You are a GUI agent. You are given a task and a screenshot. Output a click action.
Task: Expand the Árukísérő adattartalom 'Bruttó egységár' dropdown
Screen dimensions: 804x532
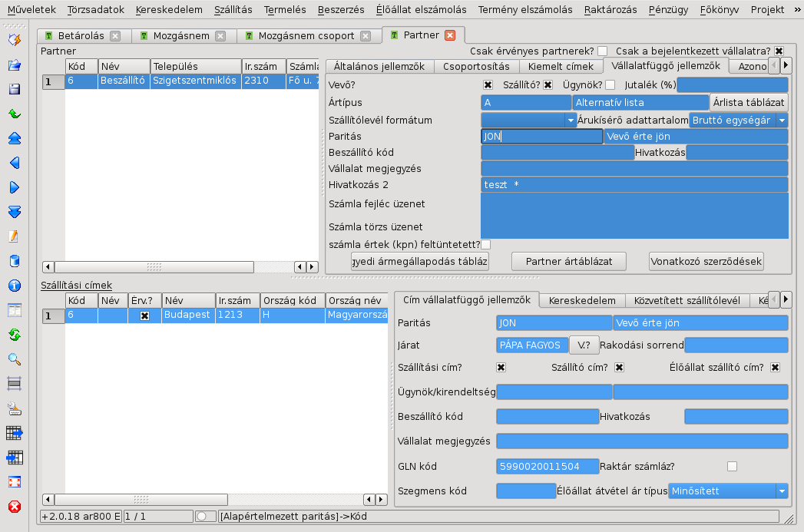782,121
